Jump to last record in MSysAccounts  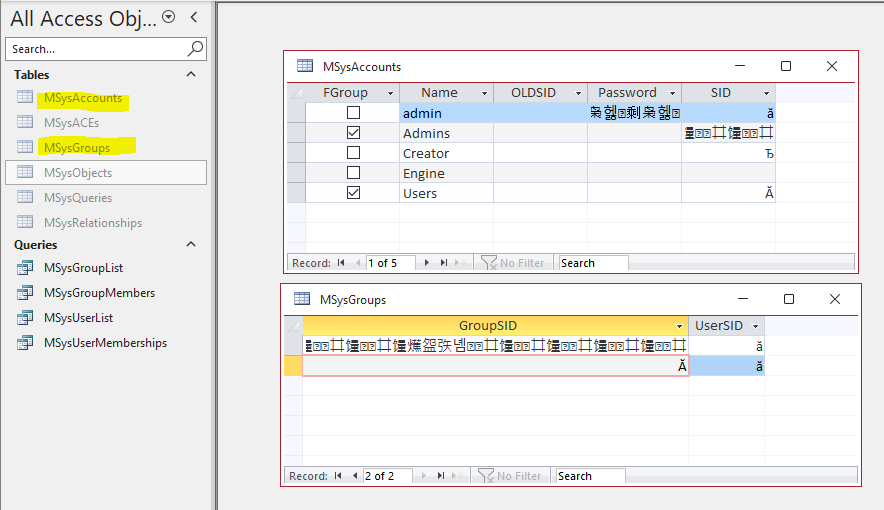[444, 263]
